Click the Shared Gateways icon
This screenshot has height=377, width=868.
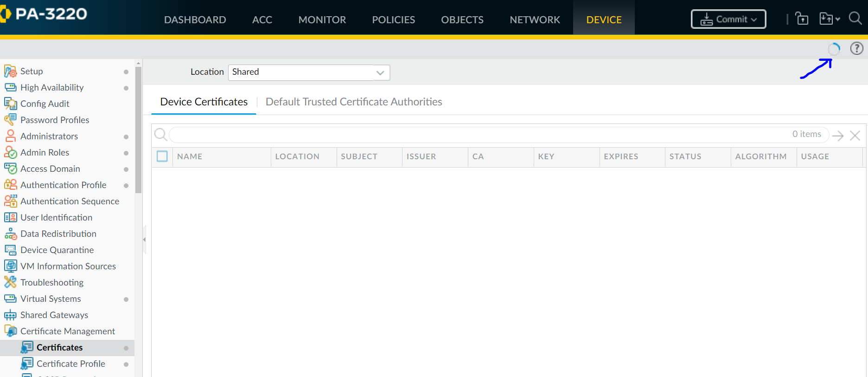[x=10, y=315]
